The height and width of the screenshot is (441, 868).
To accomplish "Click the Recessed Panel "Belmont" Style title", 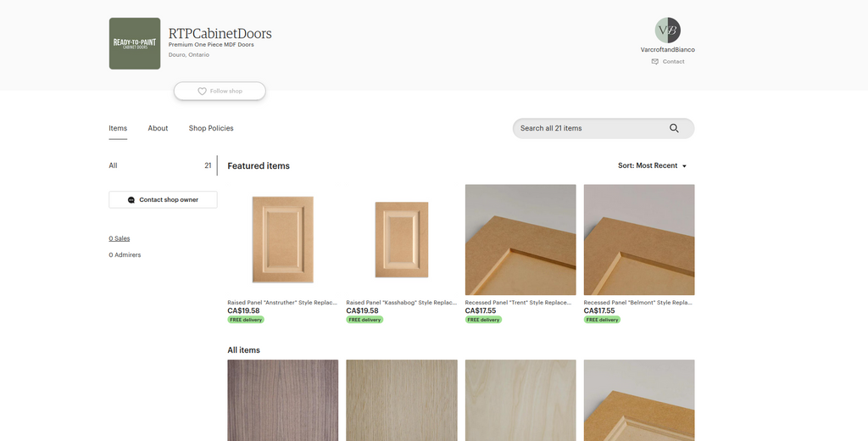I will 637,303.
